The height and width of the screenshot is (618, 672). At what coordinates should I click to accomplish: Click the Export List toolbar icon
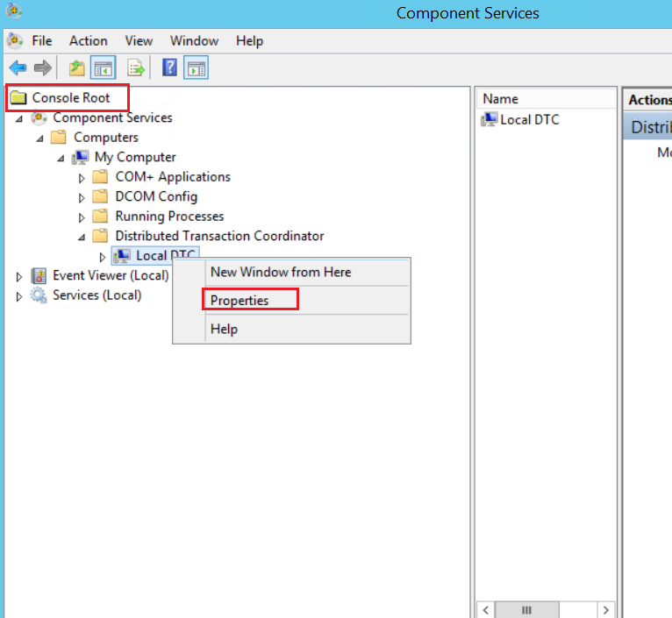(136, 67)
